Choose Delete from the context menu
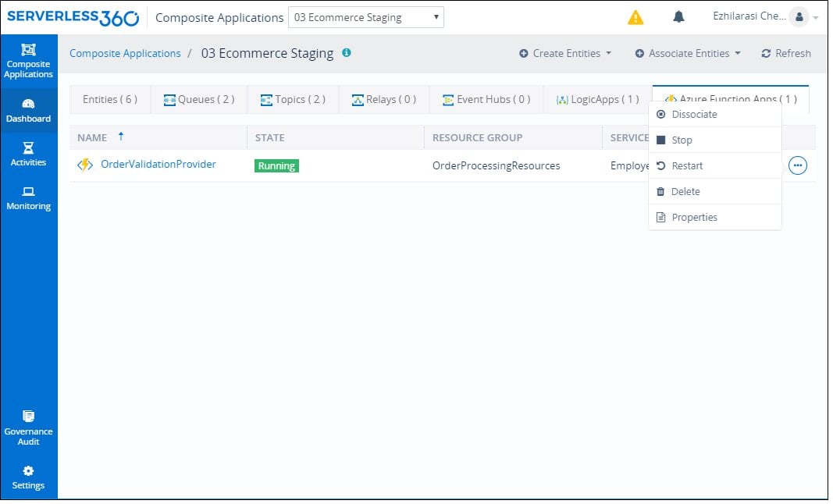 coord(715,192)
